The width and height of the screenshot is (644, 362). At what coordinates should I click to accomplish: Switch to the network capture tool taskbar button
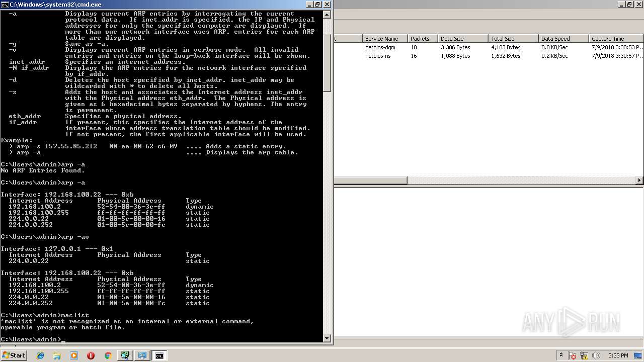tap(125, 355)
